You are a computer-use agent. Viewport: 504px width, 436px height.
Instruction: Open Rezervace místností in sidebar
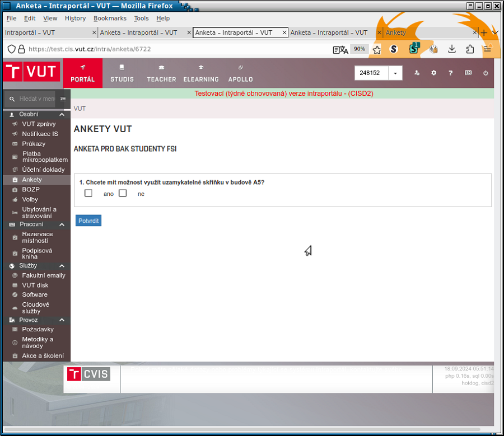click(x=37, y=237)
